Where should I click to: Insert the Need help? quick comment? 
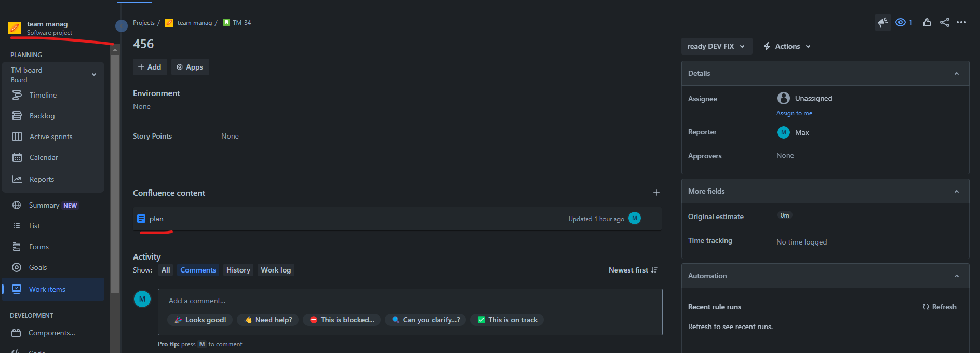pyautogui.click(x=268, y=320)
